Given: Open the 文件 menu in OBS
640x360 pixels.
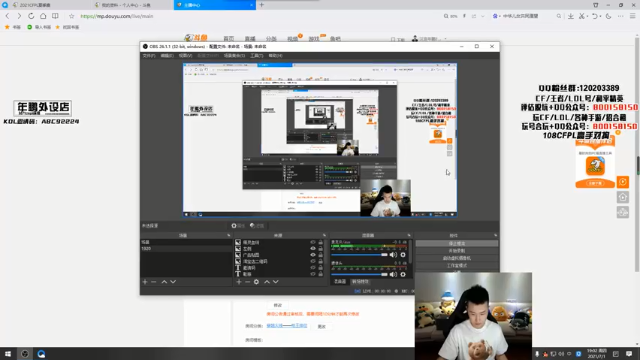Looking at the screenshot, I should tap(149, 56).
